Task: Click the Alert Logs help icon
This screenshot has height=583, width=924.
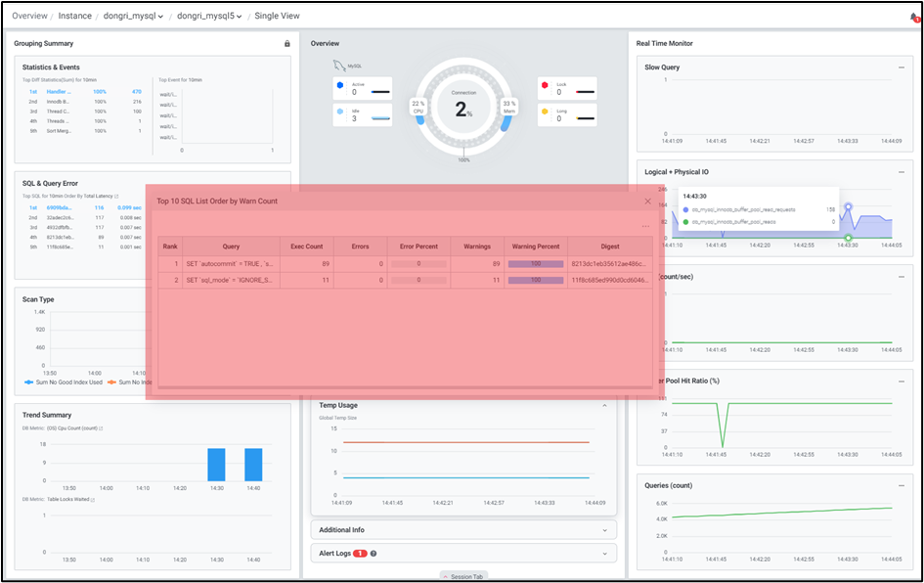Action: tap(374, 554)
